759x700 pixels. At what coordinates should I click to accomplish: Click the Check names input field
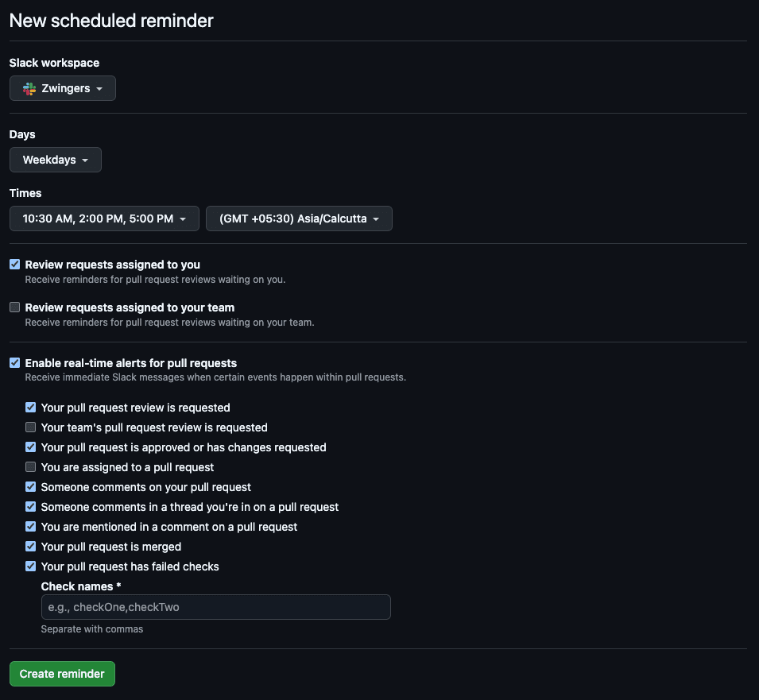[215, 606]
